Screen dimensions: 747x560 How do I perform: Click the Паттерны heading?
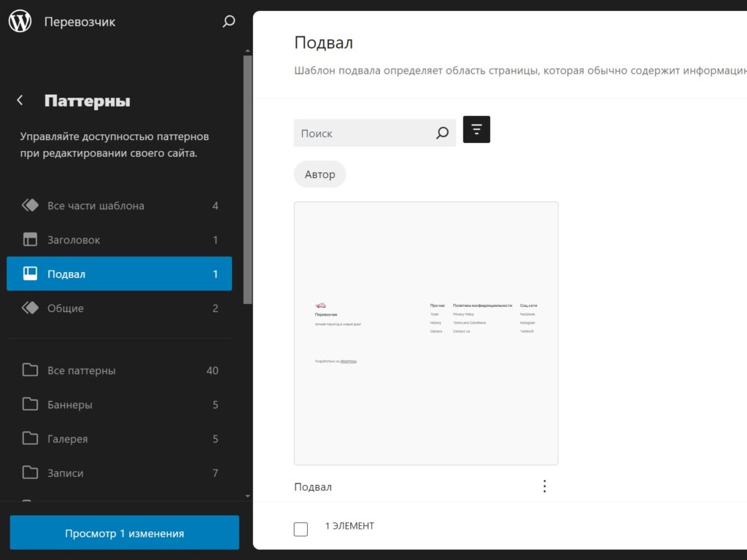(88, 101)
